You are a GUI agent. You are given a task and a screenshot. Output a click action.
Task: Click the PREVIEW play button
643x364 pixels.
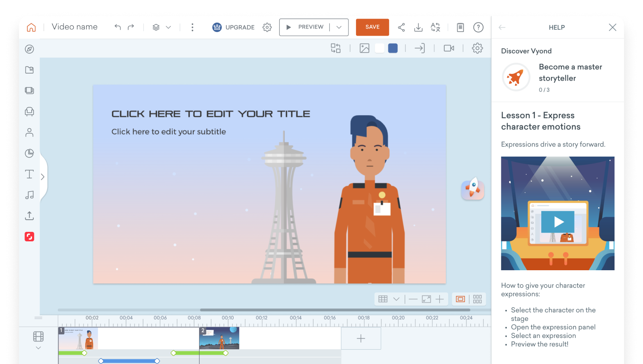pos(304,27)
